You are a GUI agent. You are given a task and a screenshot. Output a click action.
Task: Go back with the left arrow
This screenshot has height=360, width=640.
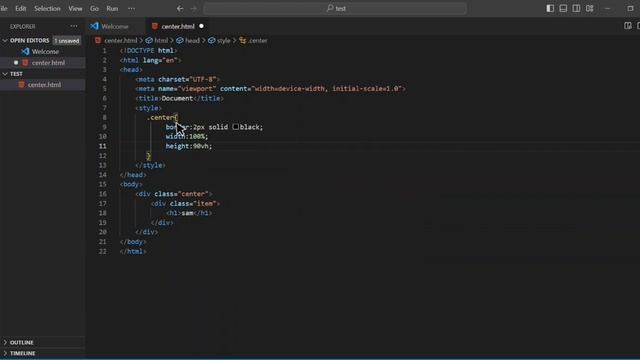coord(180,8)
